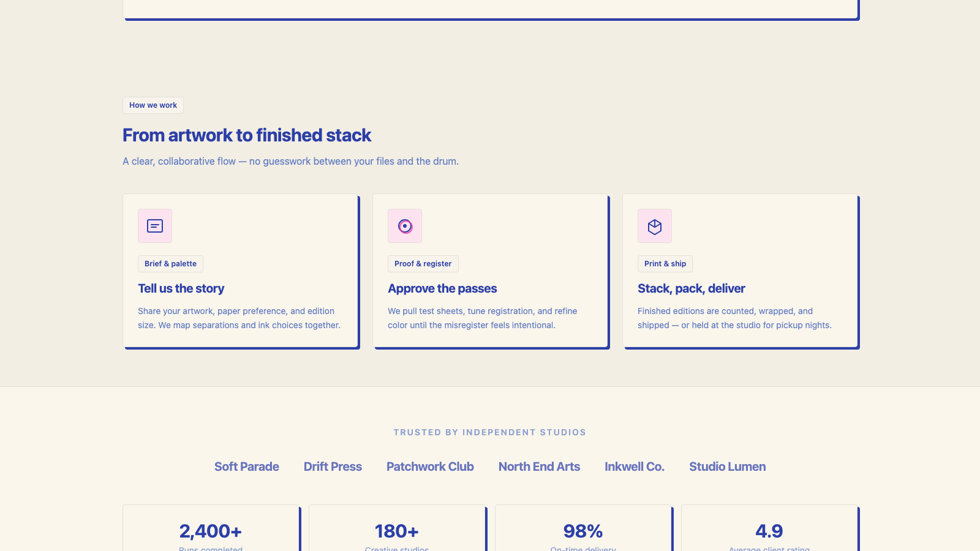Screen dimensions: 980x551
Task: Click the Print & ship label
Action: pos(665,264)
